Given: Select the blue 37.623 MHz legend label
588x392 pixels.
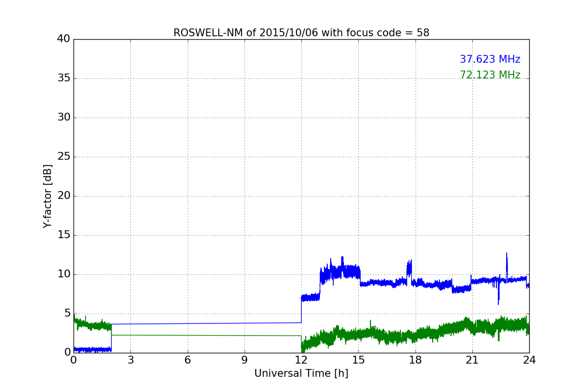Looking at the screenshot, I should coord(490,59).
